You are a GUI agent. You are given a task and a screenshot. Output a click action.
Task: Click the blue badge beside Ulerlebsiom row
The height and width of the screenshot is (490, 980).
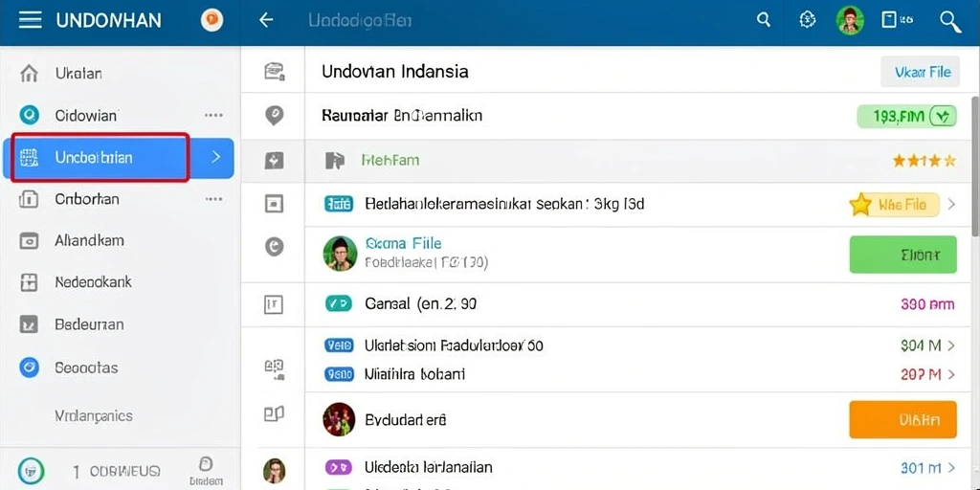340,345
